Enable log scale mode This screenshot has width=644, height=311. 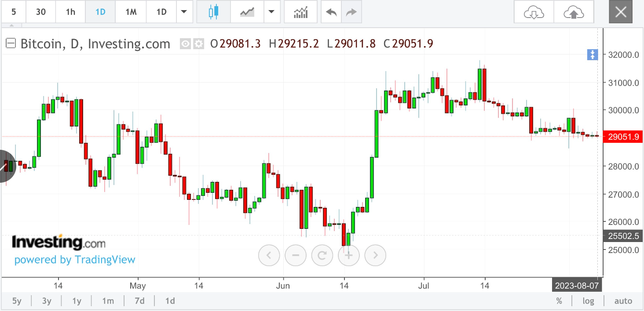(x=588, y=301)
